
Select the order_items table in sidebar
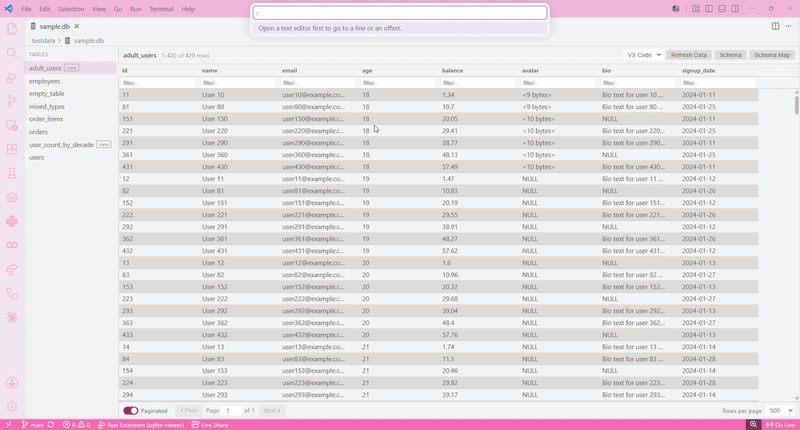70,119
